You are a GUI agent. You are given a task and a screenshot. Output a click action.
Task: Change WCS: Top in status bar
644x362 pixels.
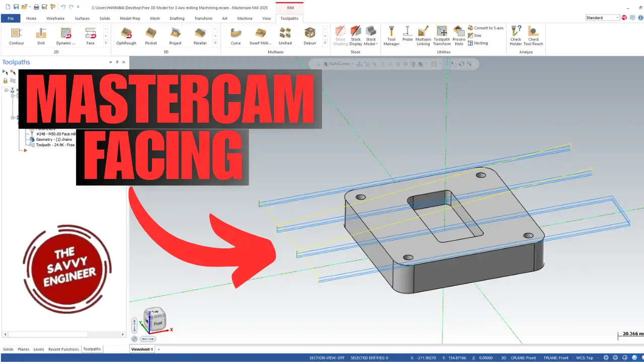tap(585, 358)
